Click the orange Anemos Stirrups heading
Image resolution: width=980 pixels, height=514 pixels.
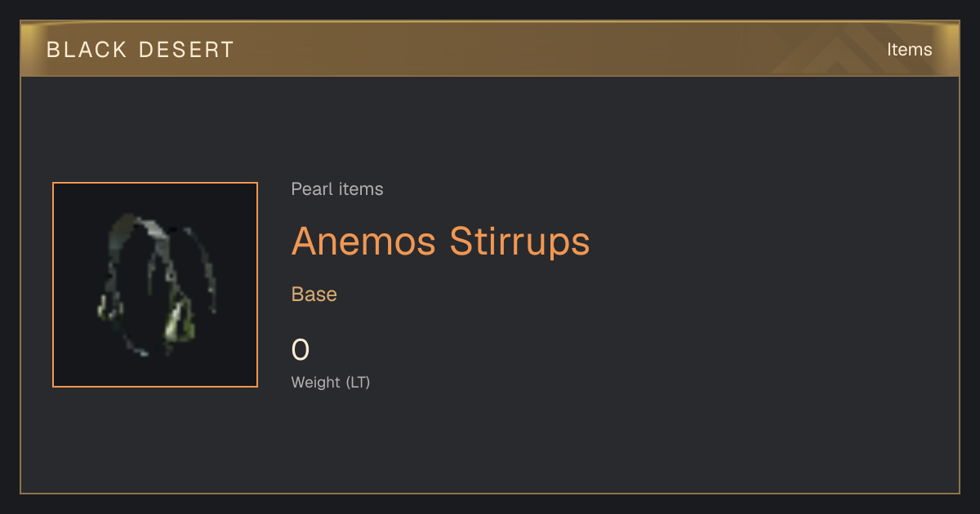441,241
